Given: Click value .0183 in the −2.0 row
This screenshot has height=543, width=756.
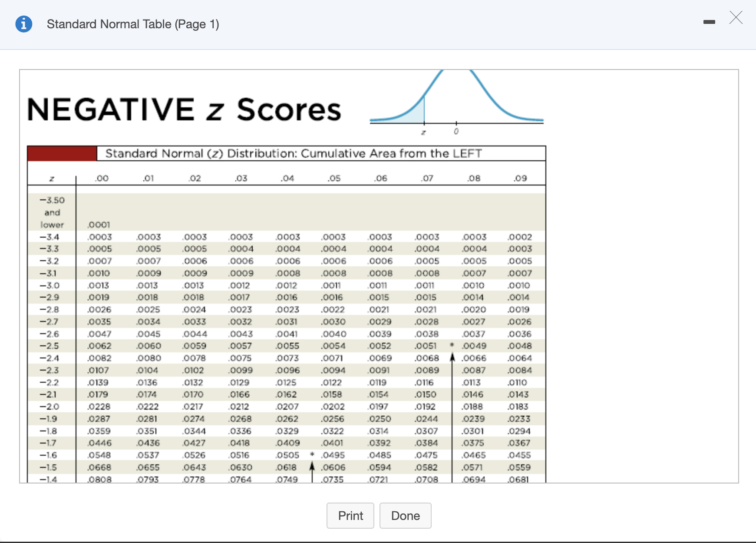Looking at the screenshot, I should (x=518, y=407).
